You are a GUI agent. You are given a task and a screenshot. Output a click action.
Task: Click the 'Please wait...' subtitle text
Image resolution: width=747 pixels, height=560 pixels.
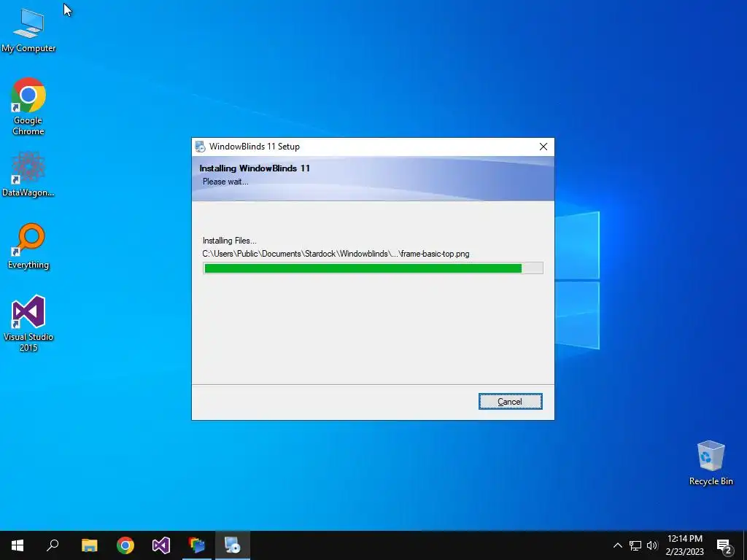pos(225,182)
